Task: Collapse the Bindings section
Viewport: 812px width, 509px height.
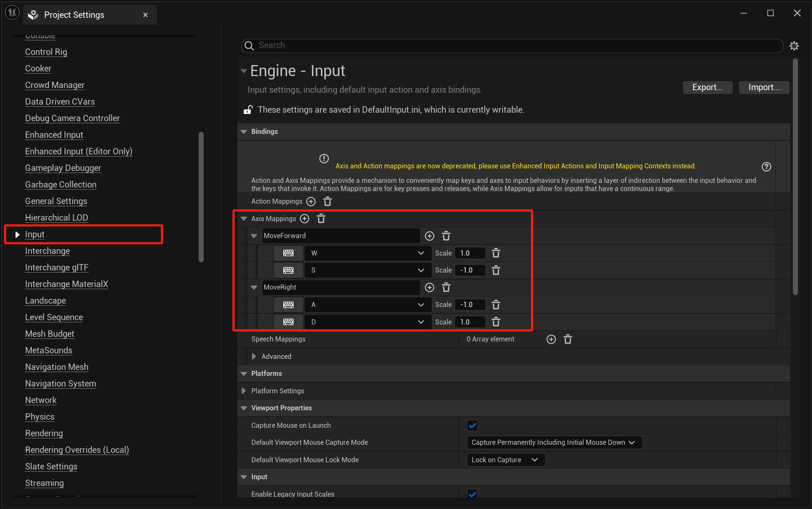Action: click(244, 132)
